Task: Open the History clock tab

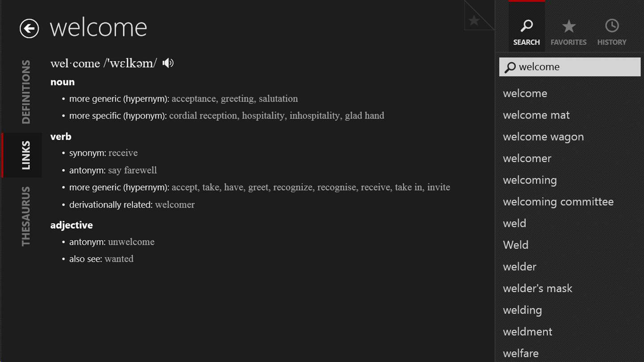Action: point(611,31)
